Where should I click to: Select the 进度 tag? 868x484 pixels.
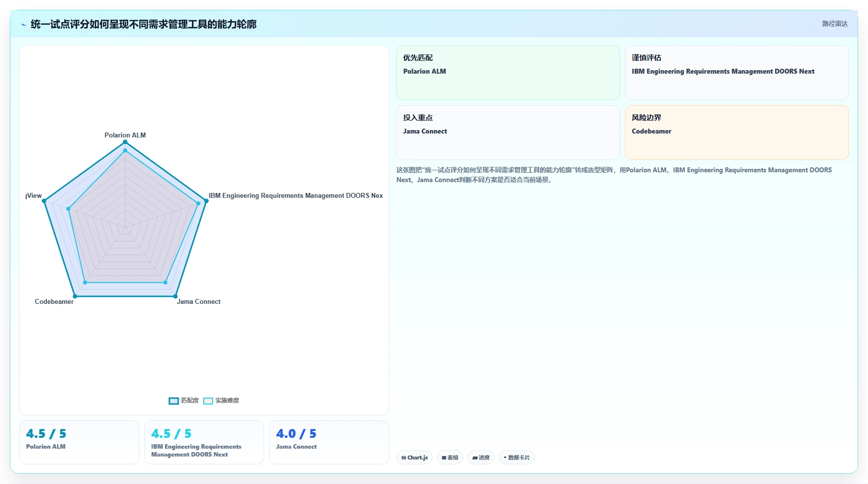tap(481, 457)
